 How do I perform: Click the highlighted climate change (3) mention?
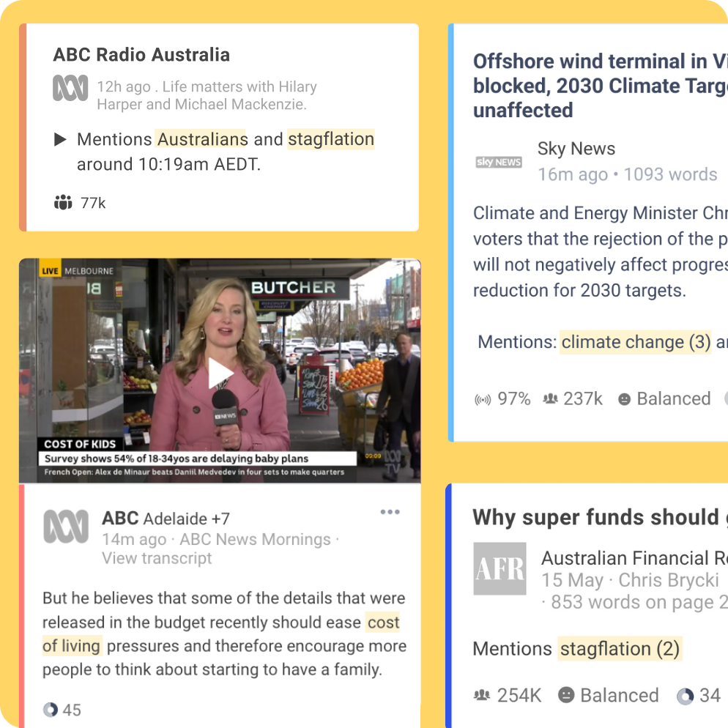(636, 342)
